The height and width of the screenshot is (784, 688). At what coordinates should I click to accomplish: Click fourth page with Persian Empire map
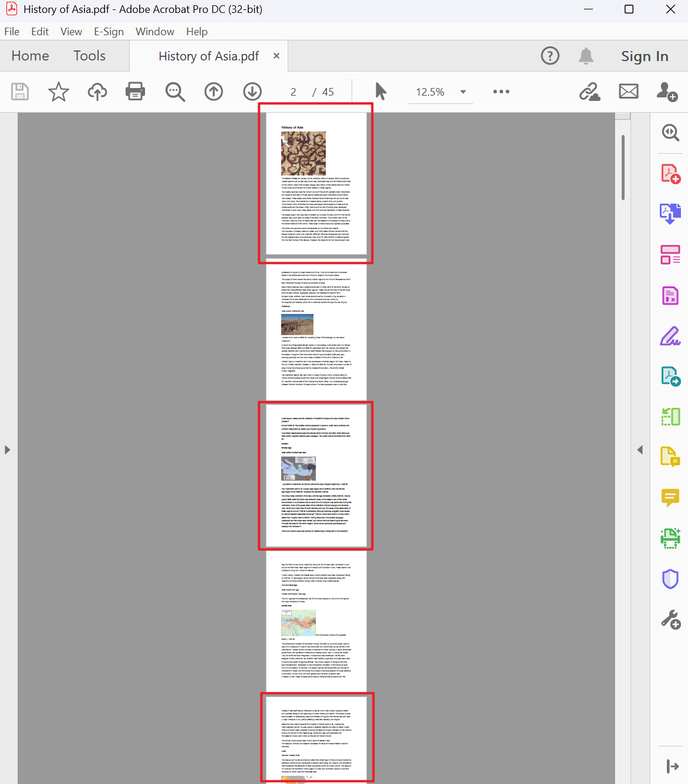pos(316,621)
